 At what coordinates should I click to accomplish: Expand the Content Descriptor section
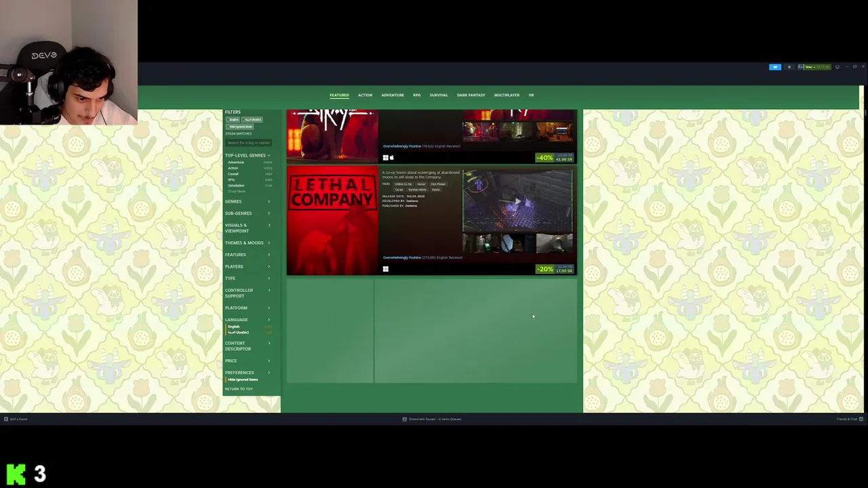click(x=248, y=346)
